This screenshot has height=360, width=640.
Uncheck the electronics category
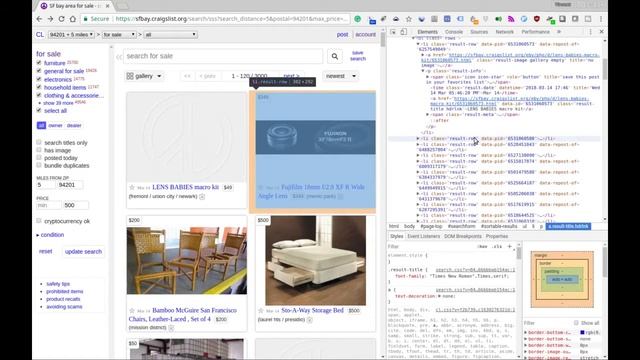coord(39,79)
